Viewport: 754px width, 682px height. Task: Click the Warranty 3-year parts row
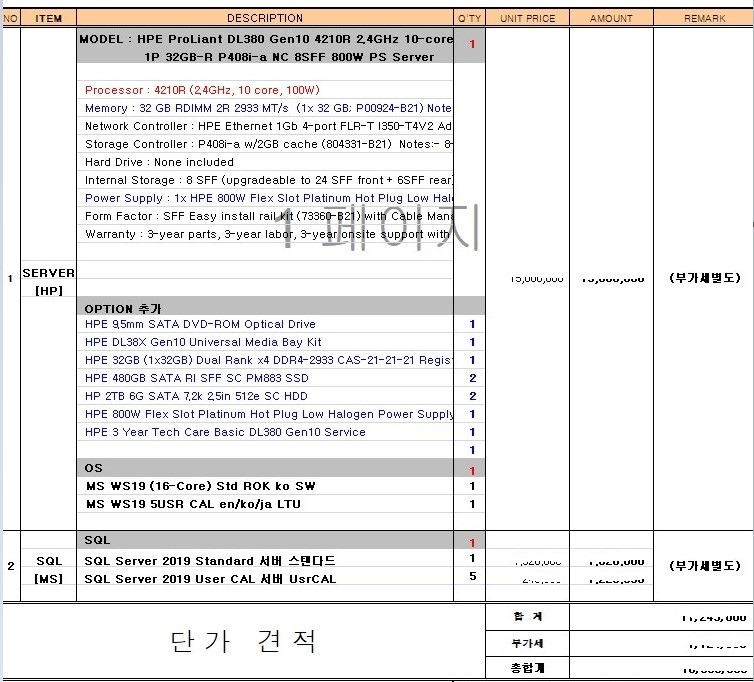coord(265,234)
